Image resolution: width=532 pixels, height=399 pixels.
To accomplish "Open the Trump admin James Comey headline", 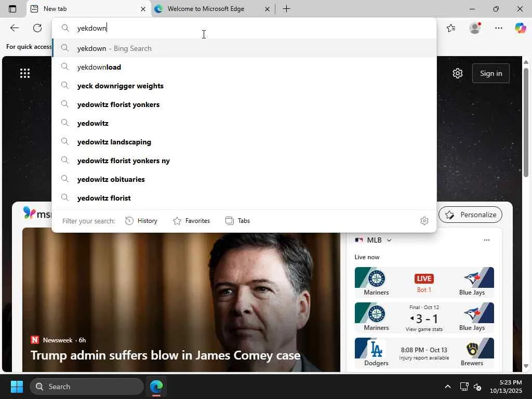I will 166,355.
